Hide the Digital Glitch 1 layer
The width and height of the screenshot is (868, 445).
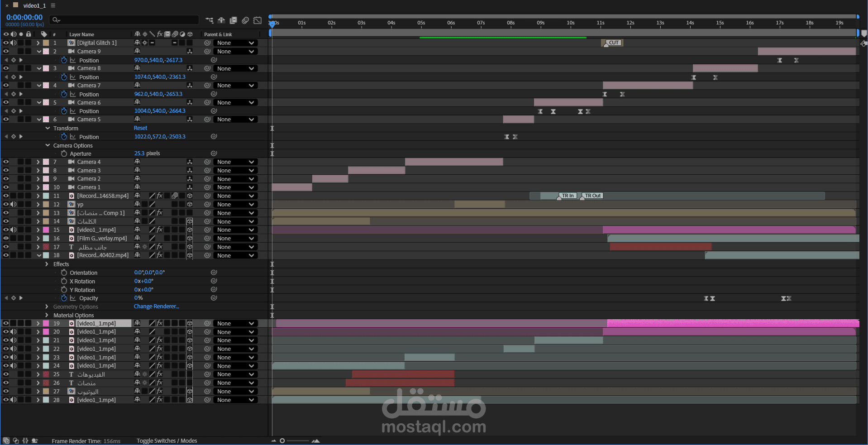click(x=6, y=43)
